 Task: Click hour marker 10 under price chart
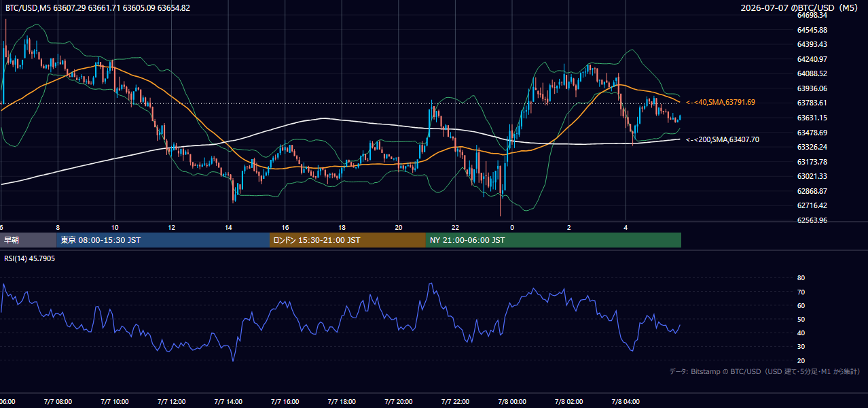point(115,227)
